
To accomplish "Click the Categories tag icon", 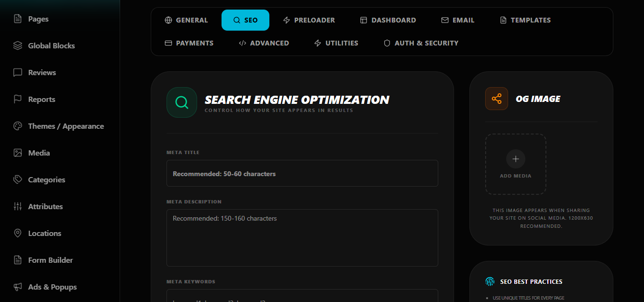I will click(18, 180).
